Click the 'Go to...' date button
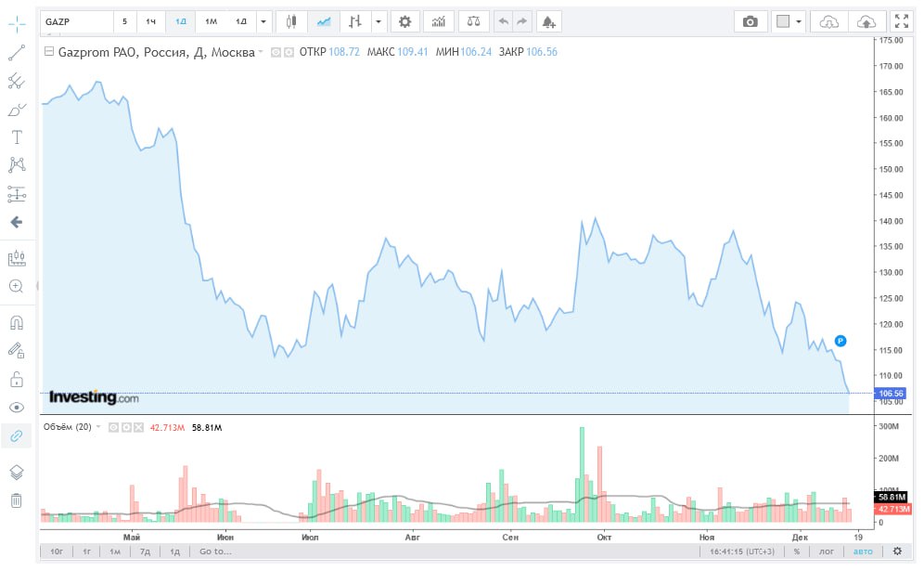Image resolution: width=924 pixels, height=571 pixels. pyautogui.click(x=215, y=552)
